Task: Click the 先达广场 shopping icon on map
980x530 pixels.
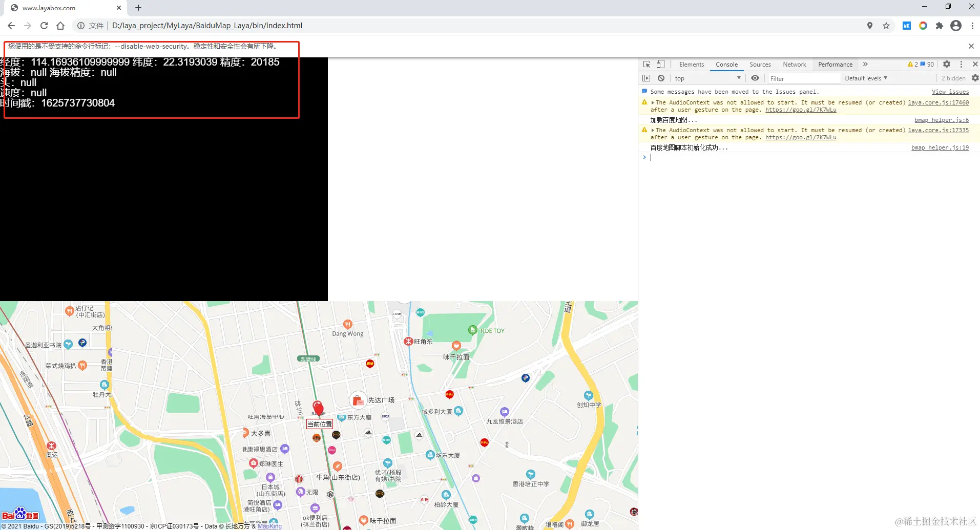Action: (358, 400)
